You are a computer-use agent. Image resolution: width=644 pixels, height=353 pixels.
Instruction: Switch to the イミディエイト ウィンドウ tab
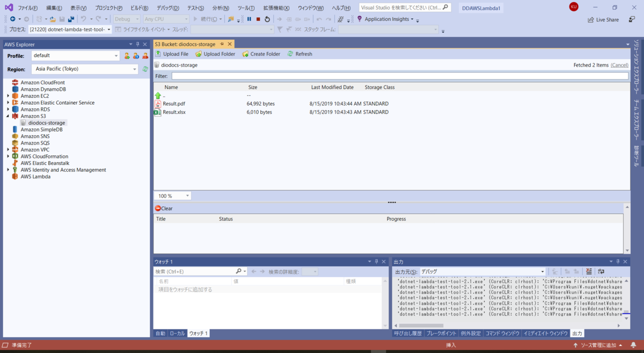coord(545,334)
